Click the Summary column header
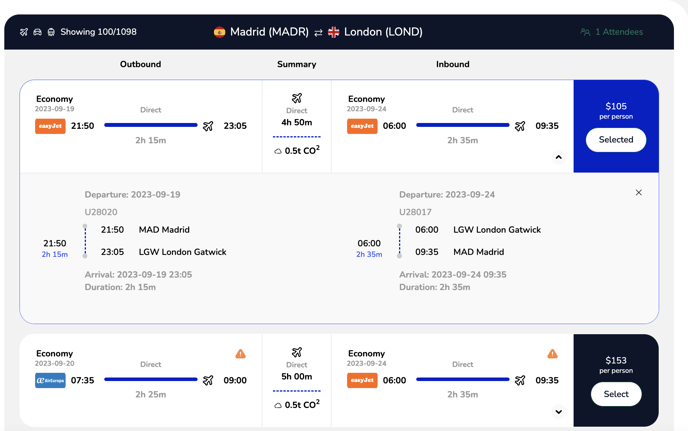This screenshot has width=688, height=431. 297,64
